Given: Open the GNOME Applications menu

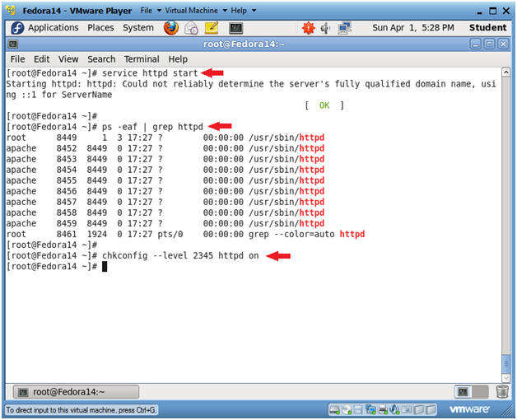Looking at the screenshot, I should [x=53, y=28].
